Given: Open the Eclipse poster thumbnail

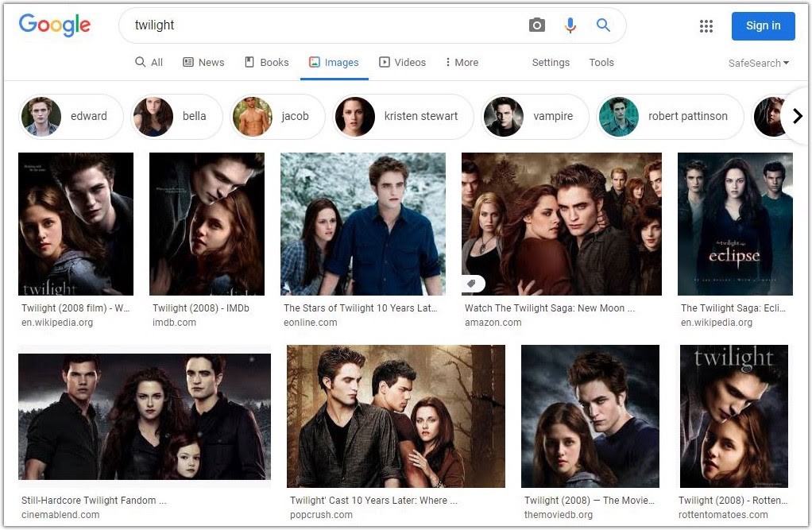Looking at the screenshot, I should (735, 224).
